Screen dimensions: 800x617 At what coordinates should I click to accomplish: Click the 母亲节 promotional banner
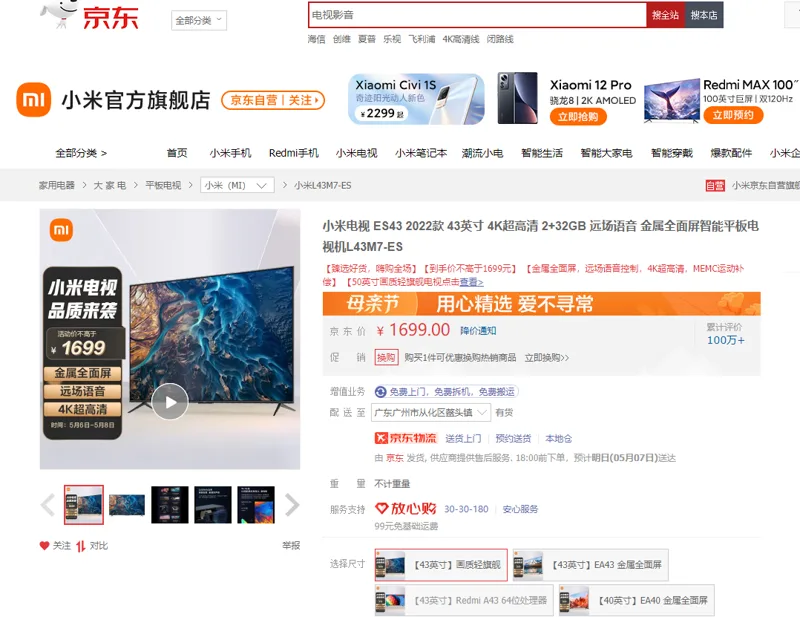click(x=541, y=304)
